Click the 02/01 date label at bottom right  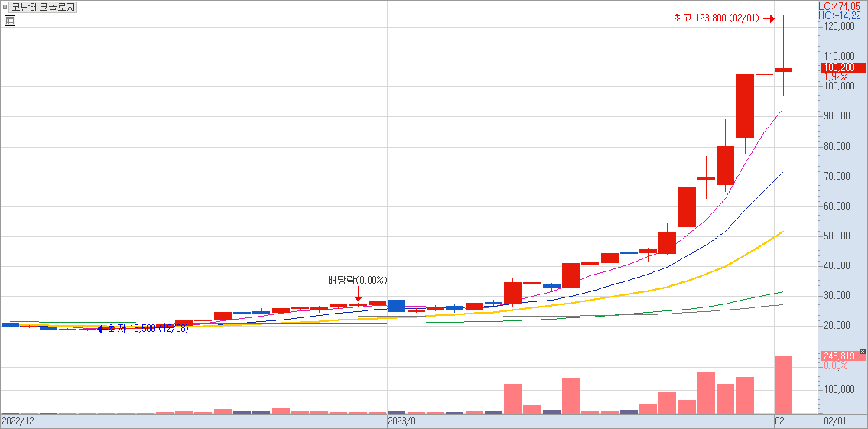[834, 421]
